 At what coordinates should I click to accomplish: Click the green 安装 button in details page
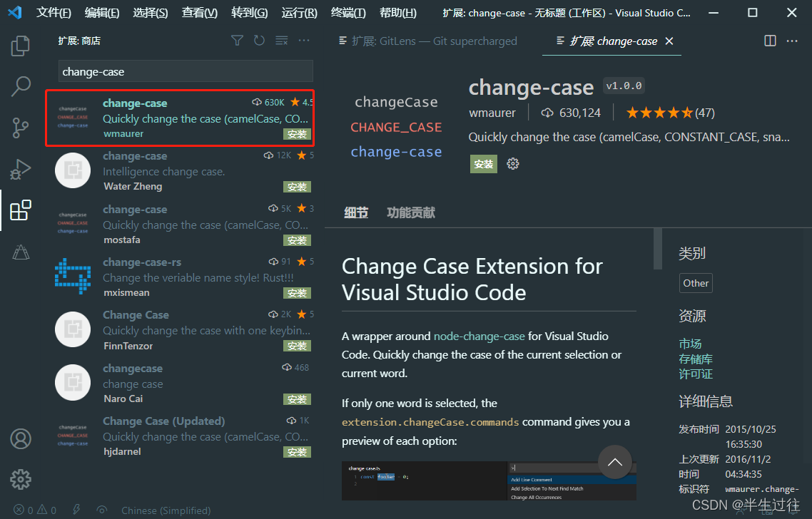[484, 164]
